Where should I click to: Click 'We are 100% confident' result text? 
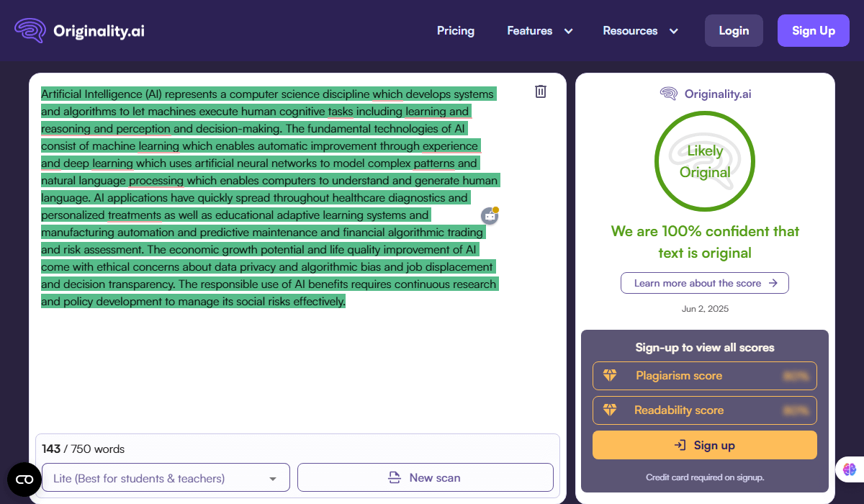705,242
